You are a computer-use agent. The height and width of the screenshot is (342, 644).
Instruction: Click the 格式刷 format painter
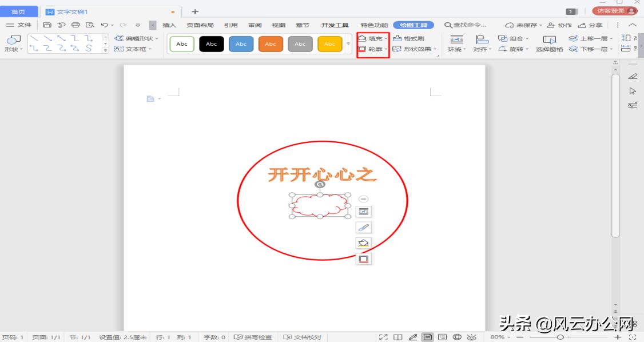point(409,38)
